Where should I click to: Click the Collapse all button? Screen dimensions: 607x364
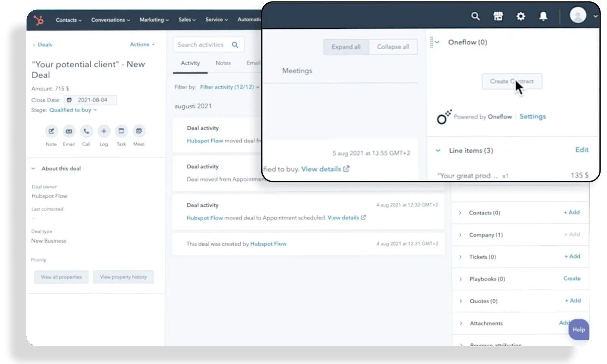coord(393,47)
